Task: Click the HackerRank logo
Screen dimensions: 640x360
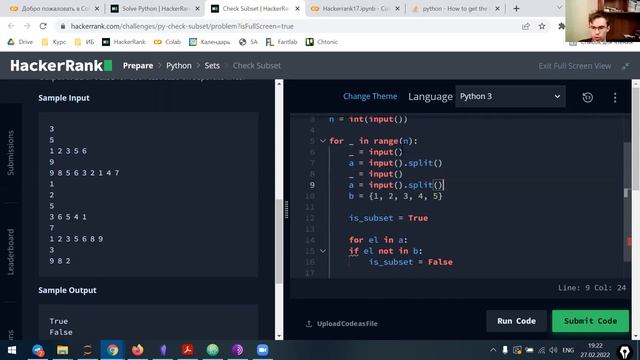Action: (61, 66)
